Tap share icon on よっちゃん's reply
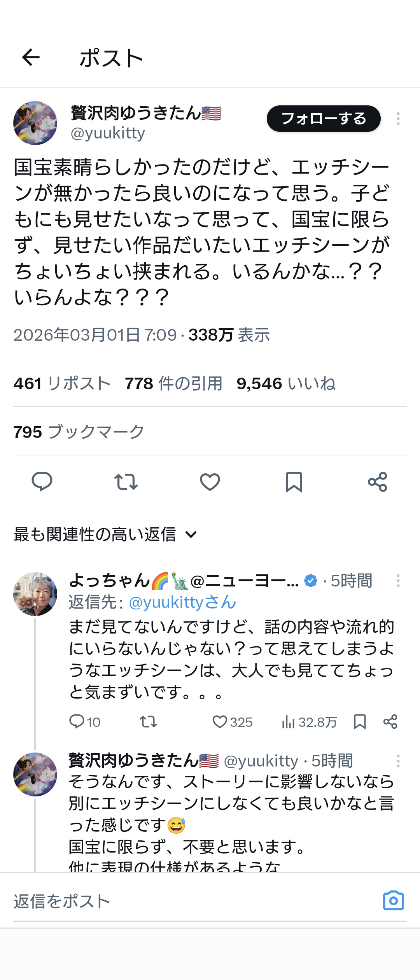Viewport: 420px width, 980px height. [390, 722]
